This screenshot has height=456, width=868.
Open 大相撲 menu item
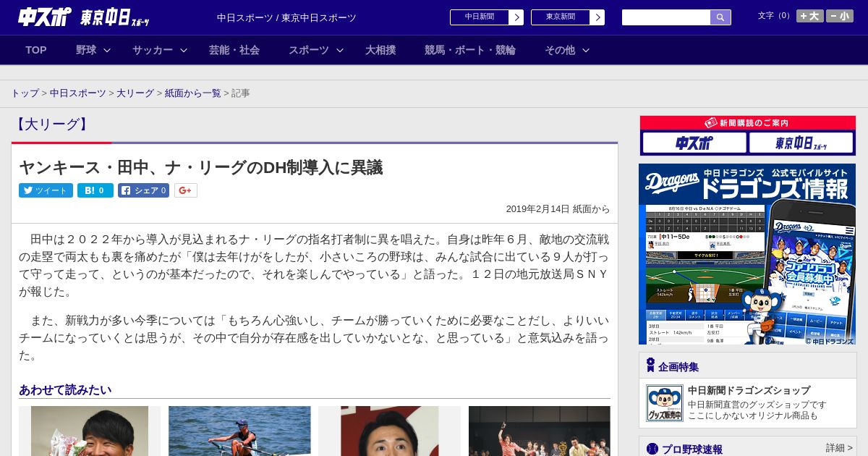pos(380,50)
